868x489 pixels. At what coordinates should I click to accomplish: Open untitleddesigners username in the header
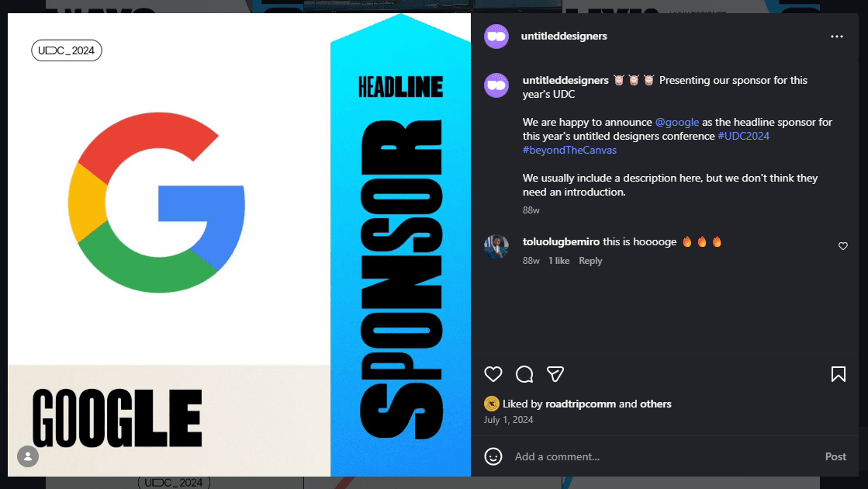(564, 36)
